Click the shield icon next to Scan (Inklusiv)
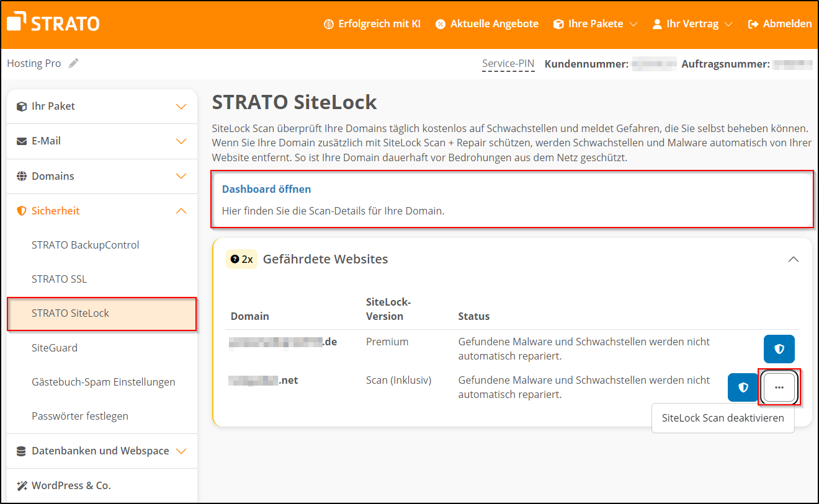 (x=743, y=387)
